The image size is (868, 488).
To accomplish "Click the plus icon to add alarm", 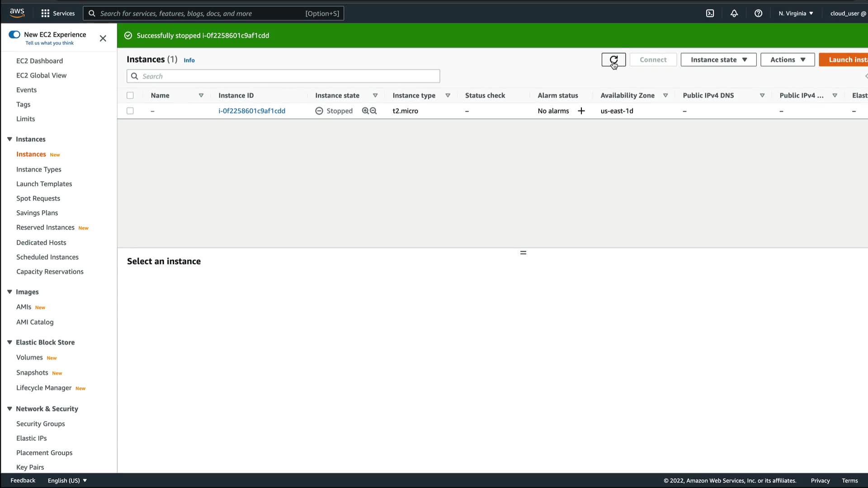I will pyautogui.click(x=581, y=111).
